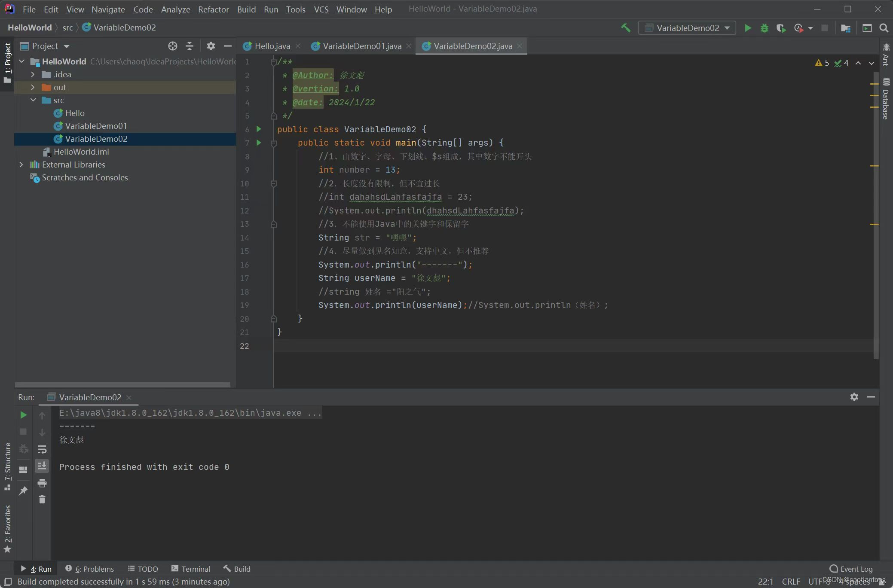Start debugging with the toolbar bug icon
The image size is (893, 588).
pos(764,28)
